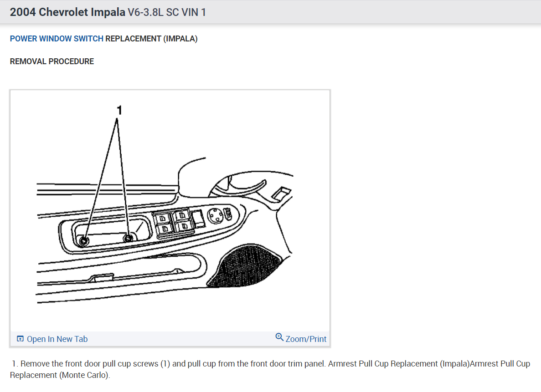The height and width of the screenshot is (392, 541).
Task: Click the Zoom/Print magnifier icon
Action: (279, 337)
